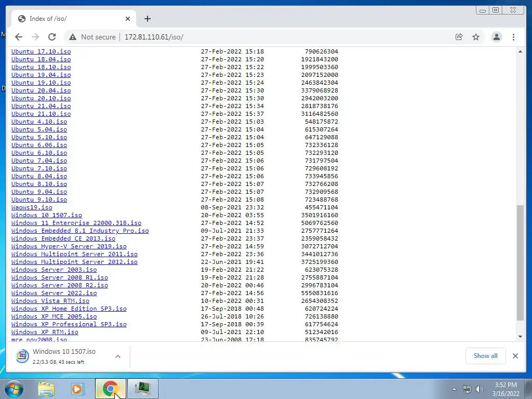
Task: Download Ubuntu 21.10.iso
Action: tap(41, 114)
